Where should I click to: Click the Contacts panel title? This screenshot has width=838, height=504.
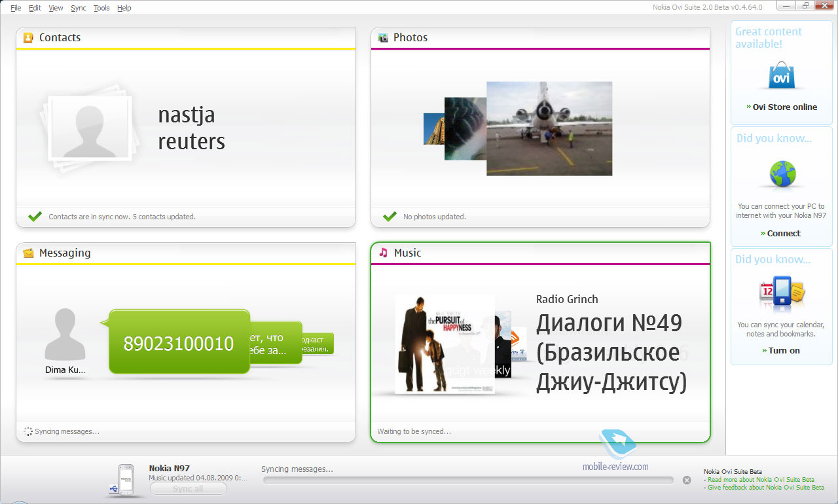tap(60, 37)
